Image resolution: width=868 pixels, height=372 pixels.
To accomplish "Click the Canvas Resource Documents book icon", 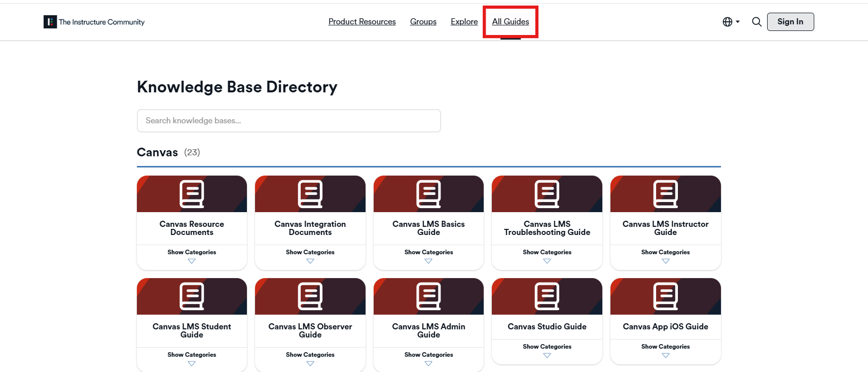I will coord(192,194).
